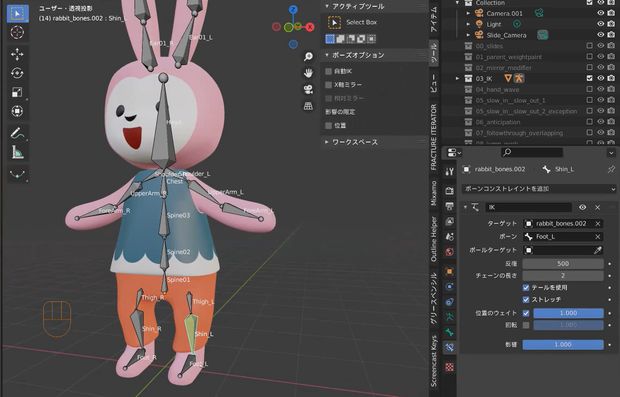This screenshot has height=397, width=620.
Task: Select the Measure ruler tool
Action: click(17, 152)
